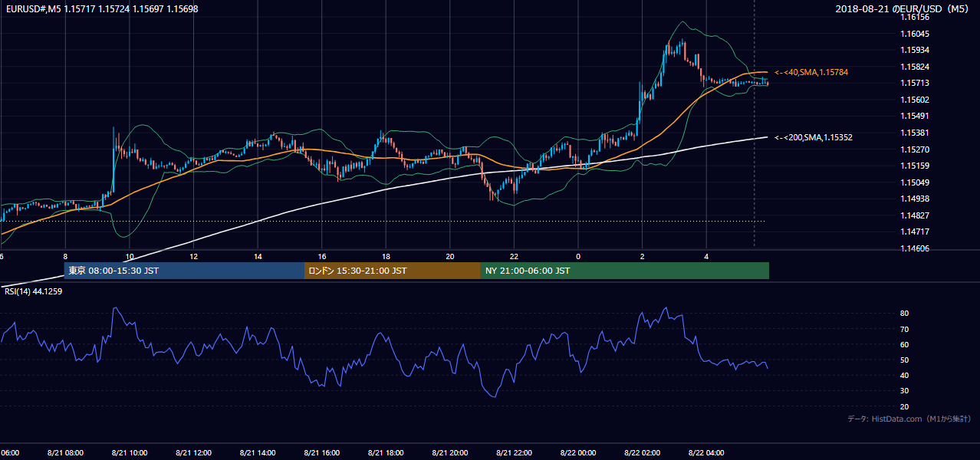The width and height of the screenshot is (980, 460).
Task: Click price axis label 1.16156
Action: coord(915,17)
